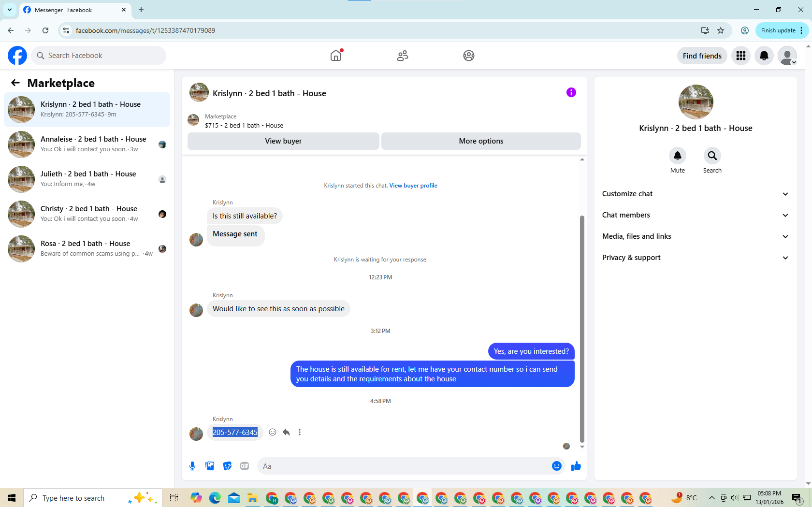Open Chrome profile icon
Viewport: 812px width, 507px height.
click(745, 30)
